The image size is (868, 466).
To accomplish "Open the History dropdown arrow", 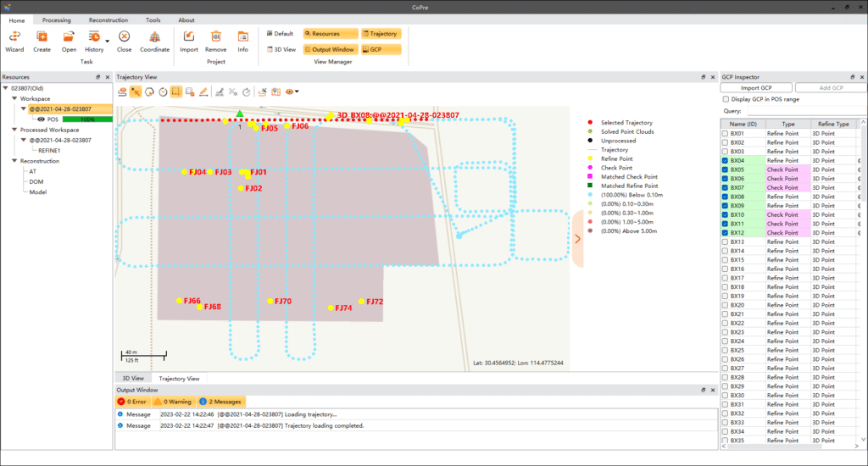I will coord(107,41).
